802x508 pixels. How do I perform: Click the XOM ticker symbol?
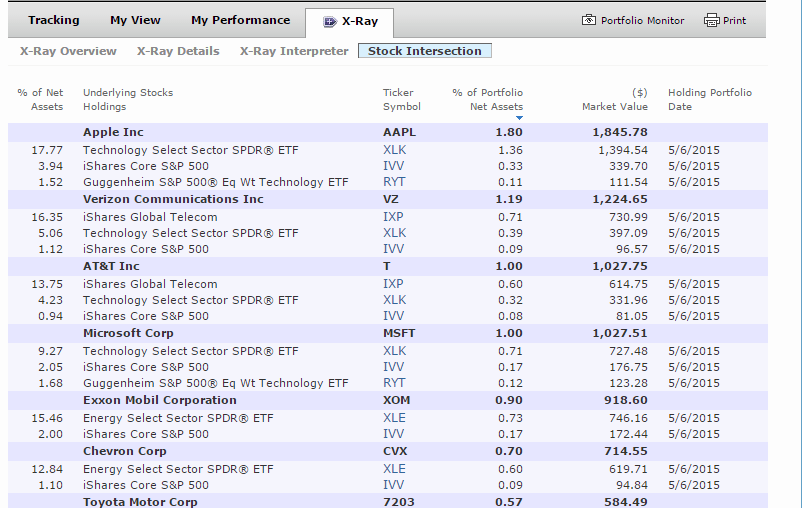[396, 400]
